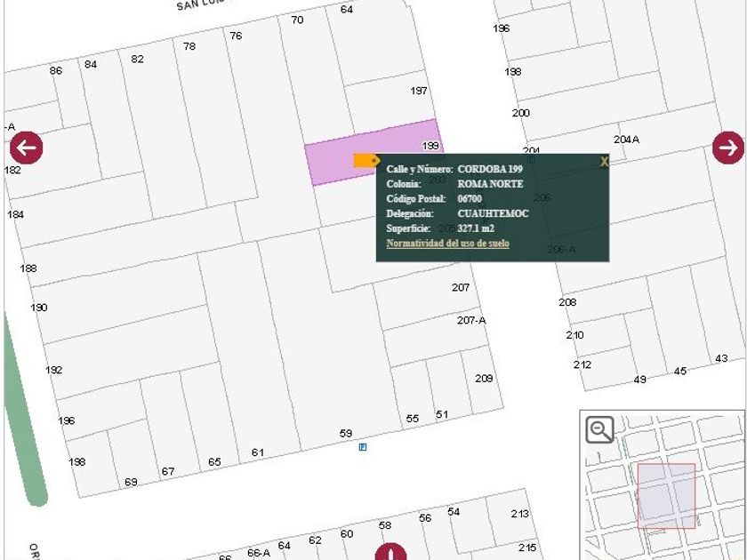This screenshot has width=747, height=560.
Task: Pan the map south with down arrow
Action: [x=390, y=552]
